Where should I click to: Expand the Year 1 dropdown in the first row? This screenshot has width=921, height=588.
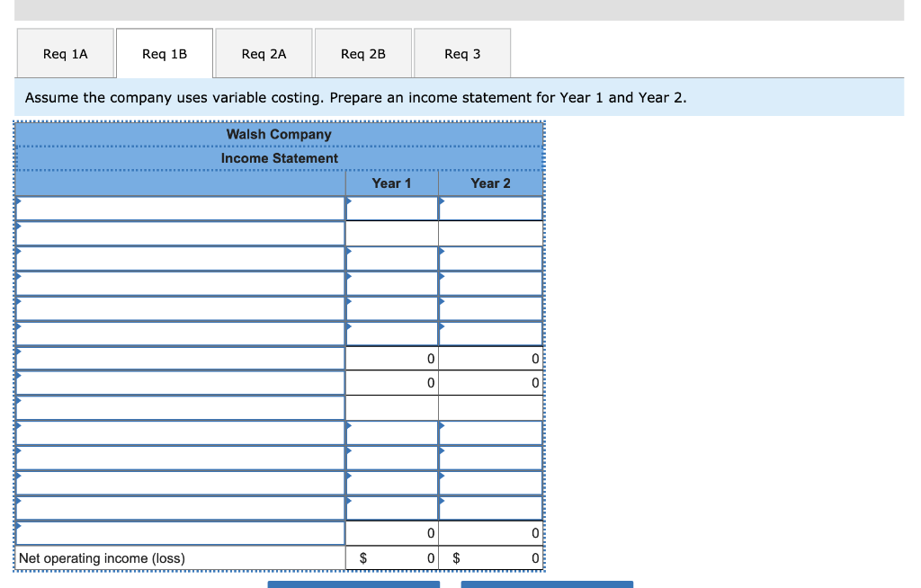tap(391, 208)
